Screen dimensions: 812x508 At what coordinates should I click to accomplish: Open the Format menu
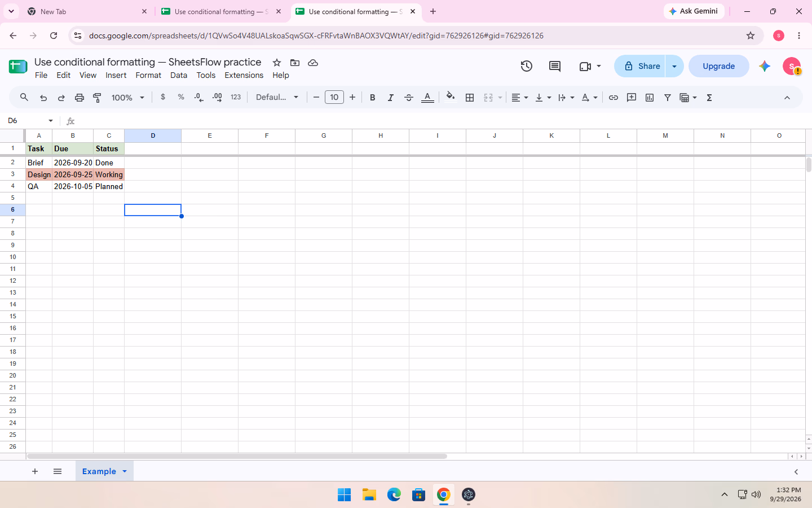(x=148, y=75)
